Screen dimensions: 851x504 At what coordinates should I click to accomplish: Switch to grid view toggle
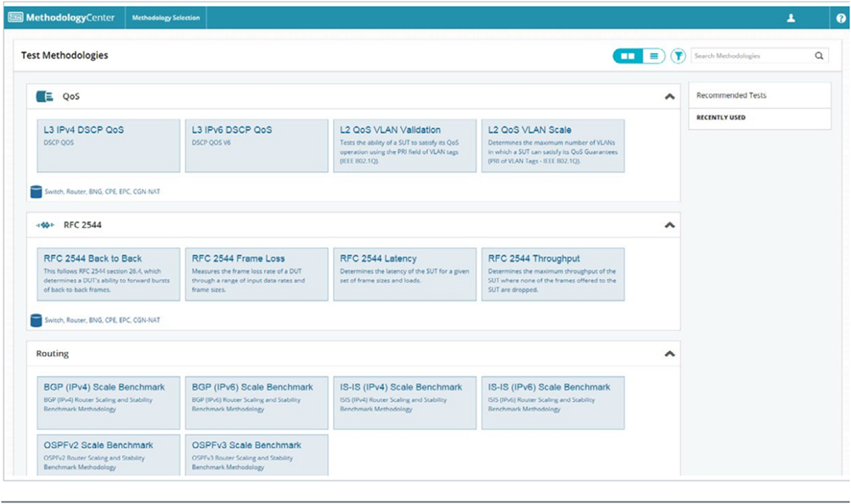click(628, 56)
